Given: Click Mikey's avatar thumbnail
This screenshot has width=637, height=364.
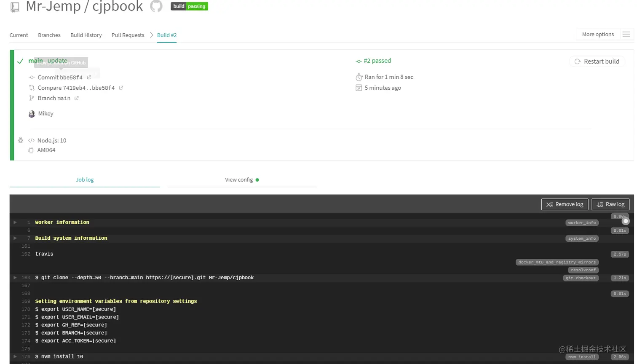Looking at the screenshot, I should pyautogui.click(x=32, y=114).
